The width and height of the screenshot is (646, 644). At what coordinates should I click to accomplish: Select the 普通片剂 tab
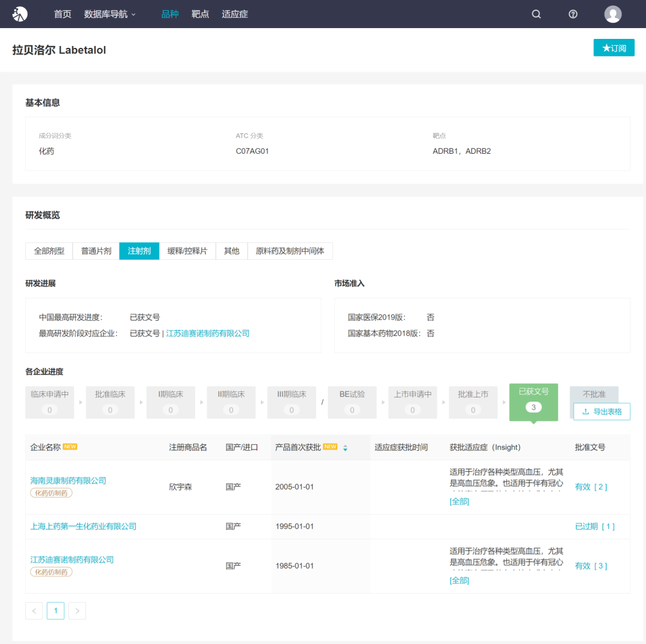point(96,251)
